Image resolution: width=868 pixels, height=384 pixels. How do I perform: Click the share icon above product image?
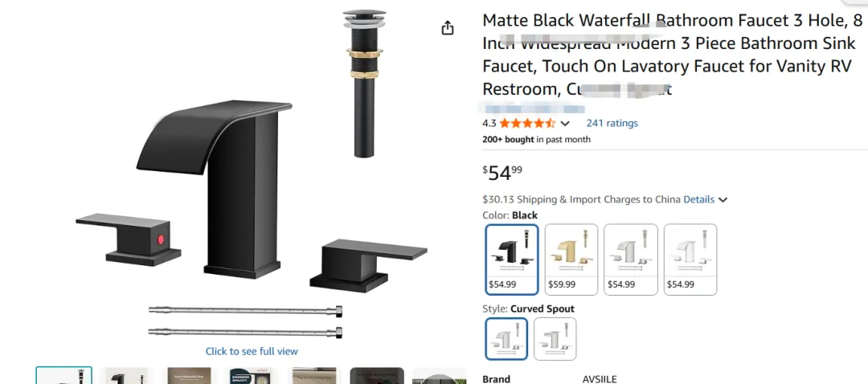point(448,28)
